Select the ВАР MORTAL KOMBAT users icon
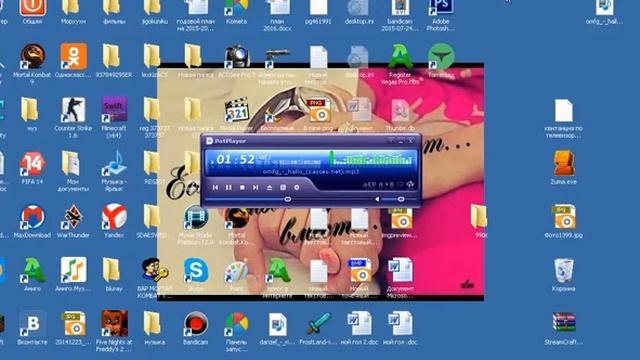The width and height of the screenshot is (640, 360). click(155, 278)
